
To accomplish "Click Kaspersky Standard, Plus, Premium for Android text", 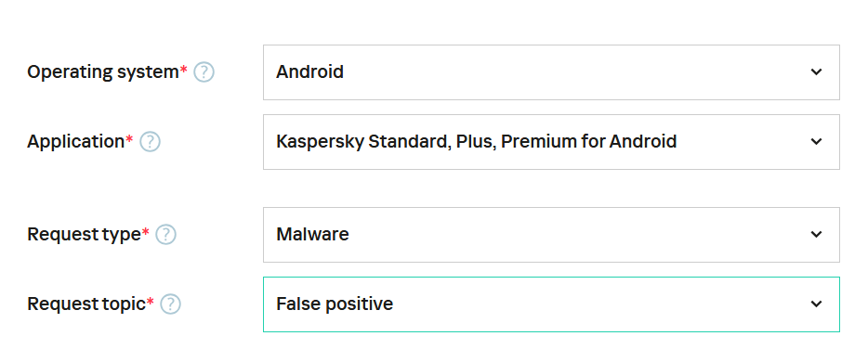I will click(477, 142).
